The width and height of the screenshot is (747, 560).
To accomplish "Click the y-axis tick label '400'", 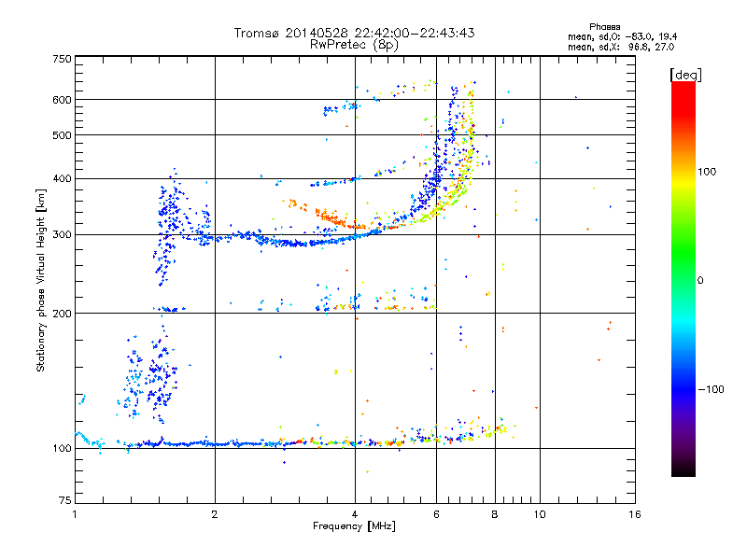I will point(63,178).
